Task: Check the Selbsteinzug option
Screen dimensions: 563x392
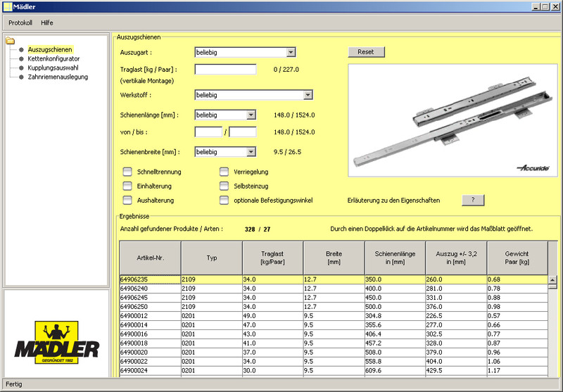Action: point(224,186)
